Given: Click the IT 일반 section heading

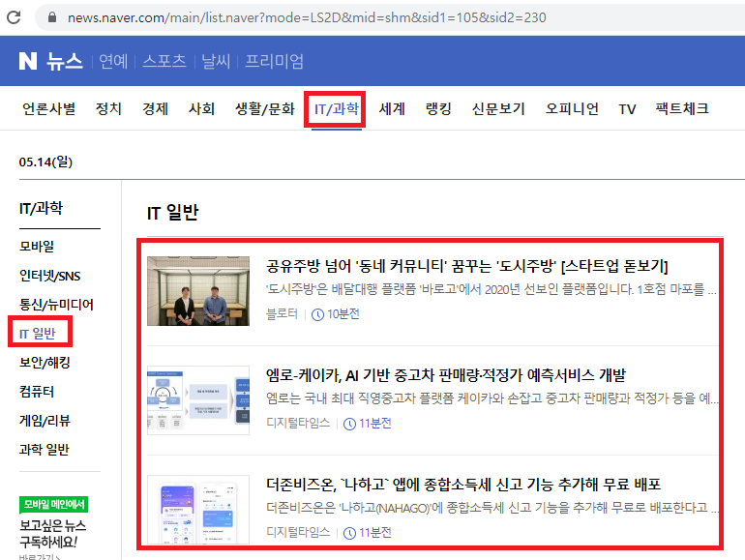Looking at the screenshot, I should click(172, 213).
